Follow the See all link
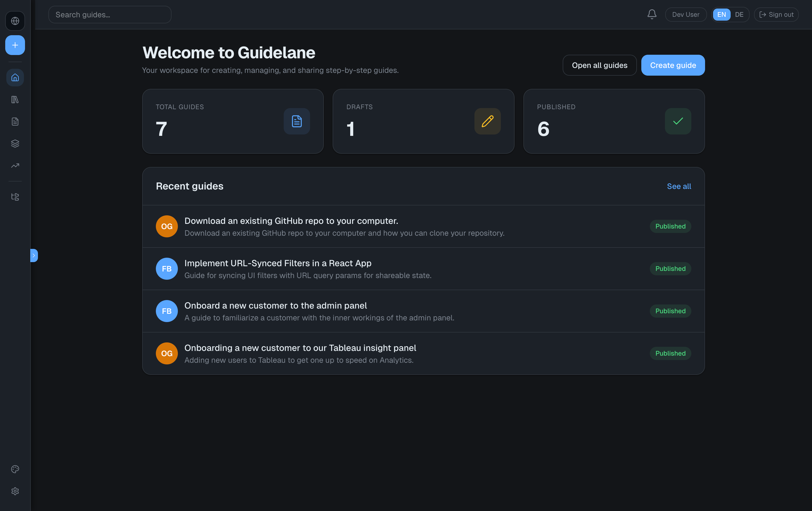Screen dimensions: 812x511 click(679, 186)
